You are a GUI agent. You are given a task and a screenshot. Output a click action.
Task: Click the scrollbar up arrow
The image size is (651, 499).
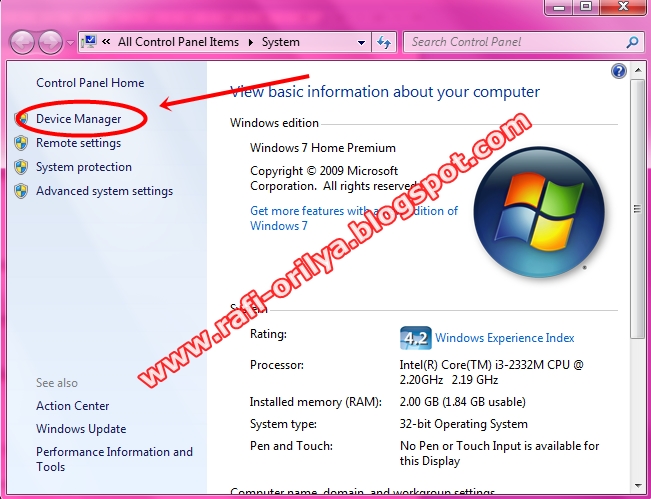click(x=638, y=70)
